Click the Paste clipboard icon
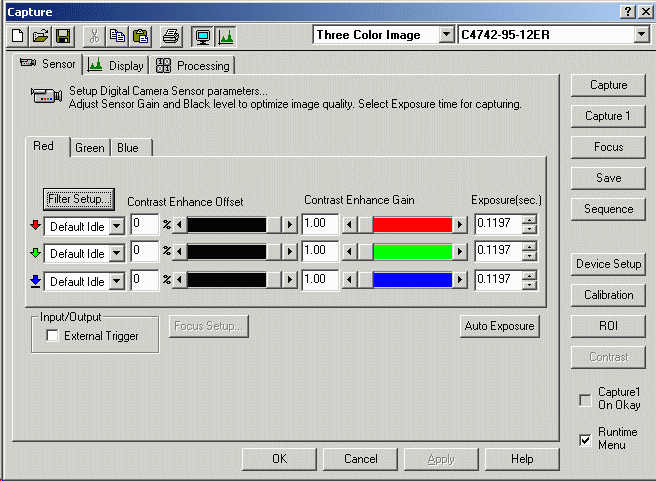656x481 pixels. 140,36
